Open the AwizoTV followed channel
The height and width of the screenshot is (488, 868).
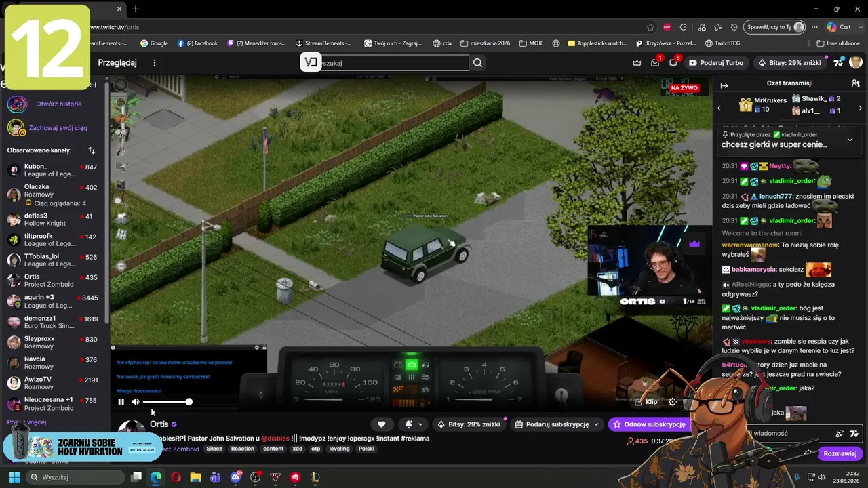click(x=52, y=383)
